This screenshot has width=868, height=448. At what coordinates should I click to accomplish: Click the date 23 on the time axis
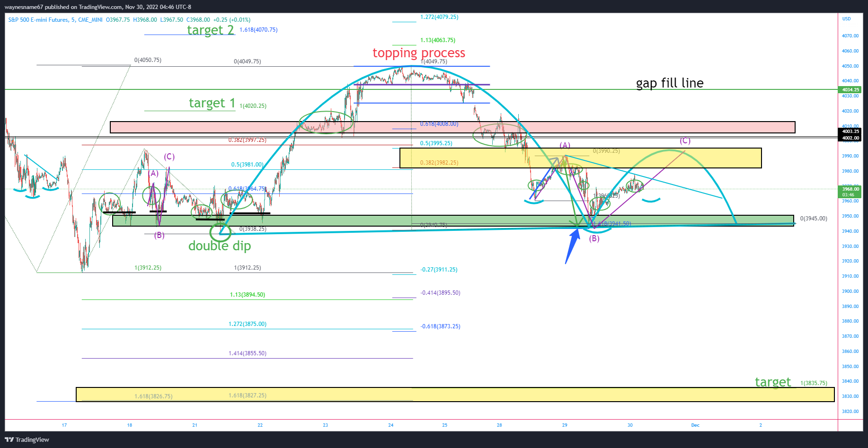click(326, 425)
